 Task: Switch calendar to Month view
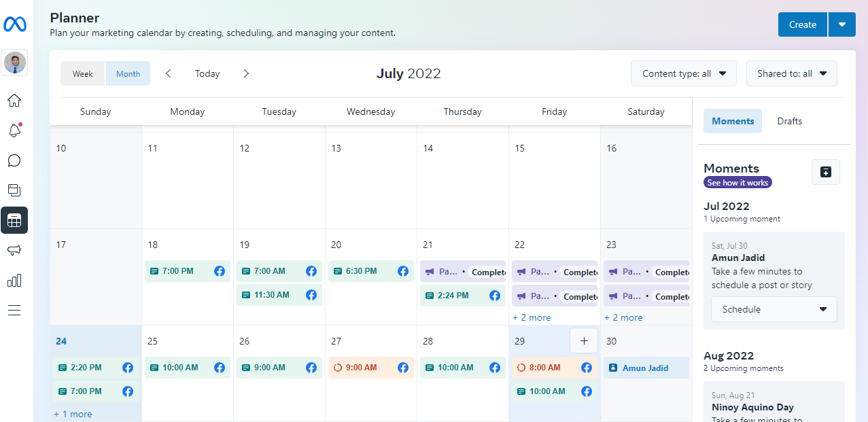[128, 73]
